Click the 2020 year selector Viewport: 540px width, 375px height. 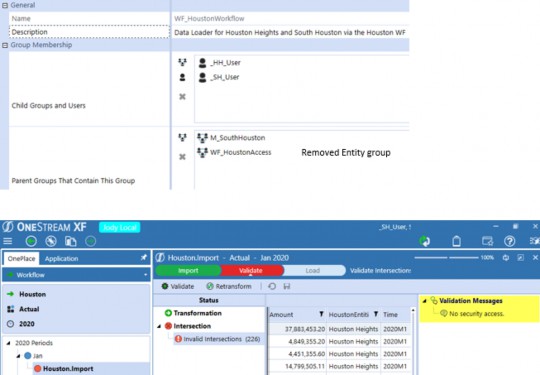click(x=27, y=324)
